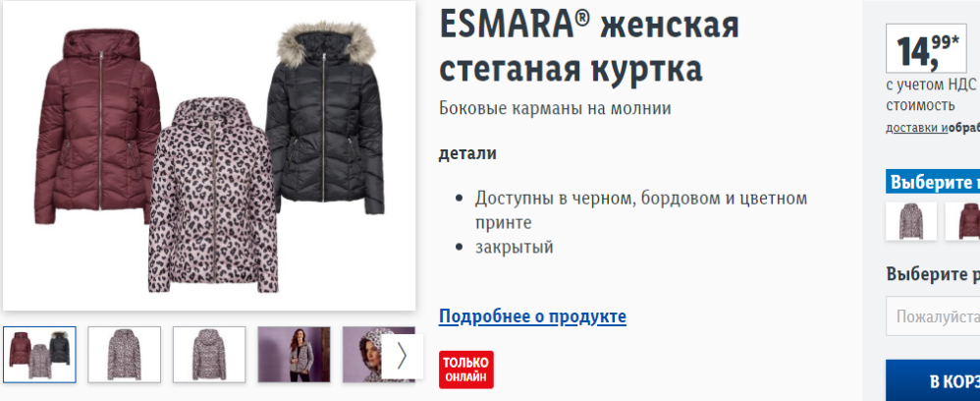Image resolution: width=980 pixels, height=401 pixels.
Task: Choose the leopard print color swatch
Action: pos(911,221)
